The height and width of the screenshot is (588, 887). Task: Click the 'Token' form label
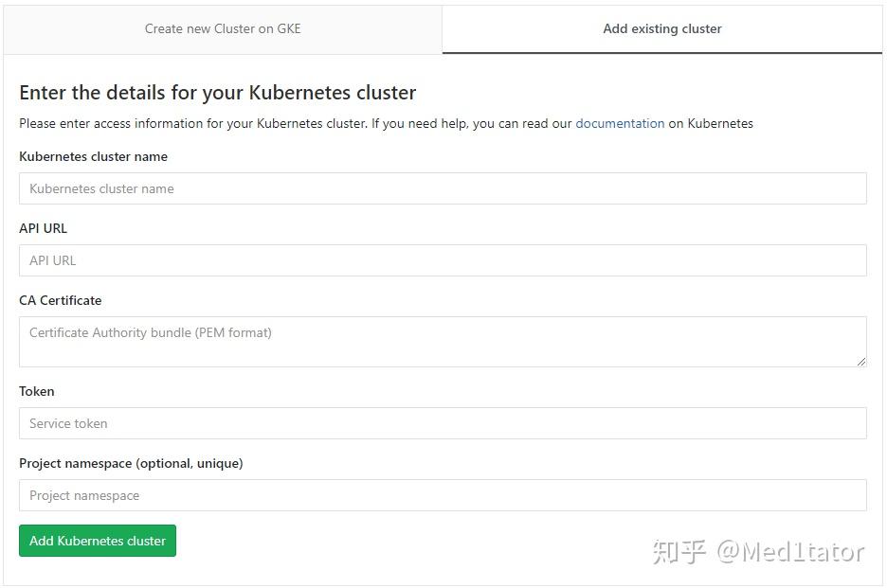click(36, 391)
